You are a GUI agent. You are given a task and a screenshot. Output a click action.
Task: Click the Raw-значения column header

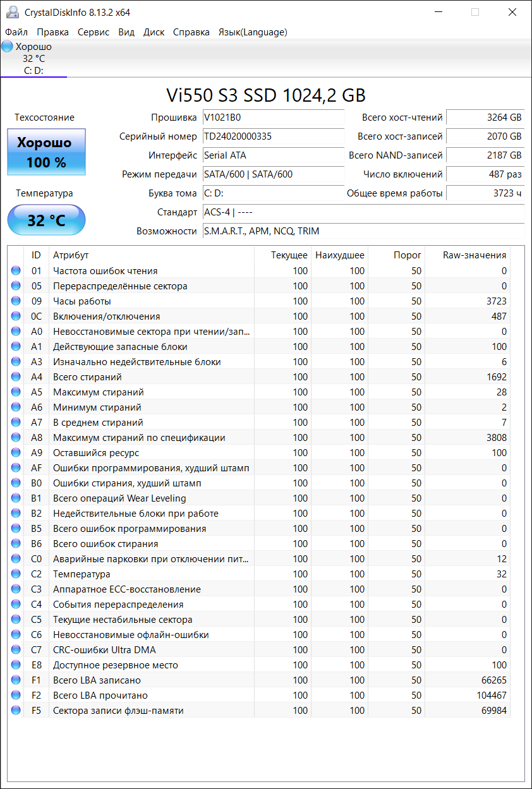click(x=467, y=255)
